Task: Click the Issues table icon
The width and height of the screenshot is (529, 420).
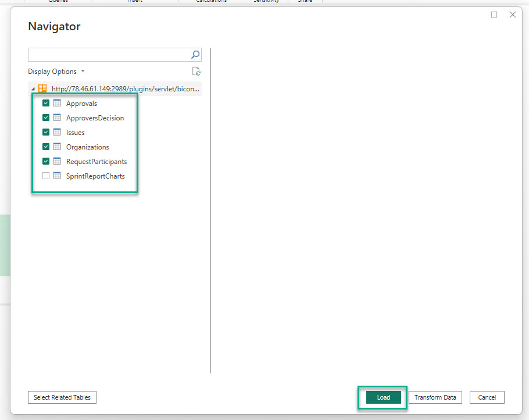Action: pos(57,133)
